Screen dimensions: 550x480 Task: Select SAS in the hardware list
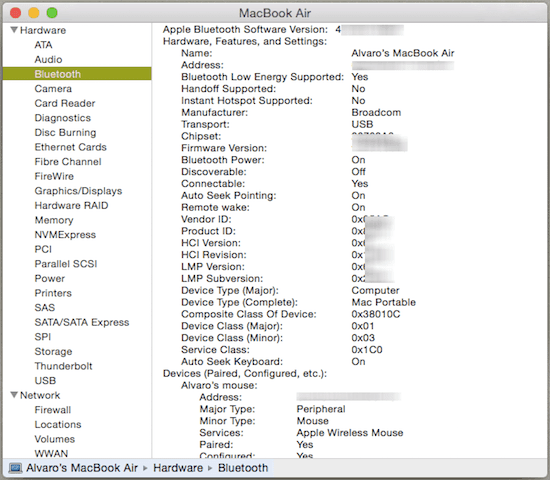coord(45,307)
